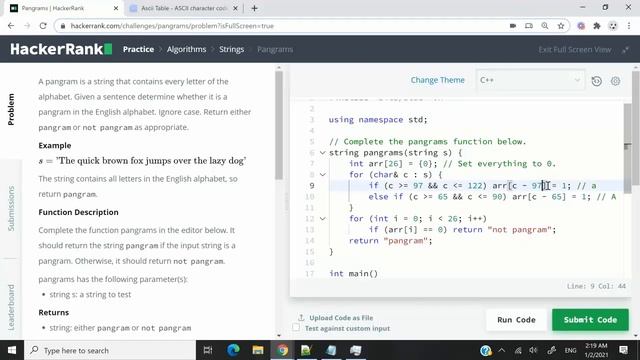The height and width of the screenshot is (360, 640).
Task: Open a new browser tab
Action: [x=254, y=8]
